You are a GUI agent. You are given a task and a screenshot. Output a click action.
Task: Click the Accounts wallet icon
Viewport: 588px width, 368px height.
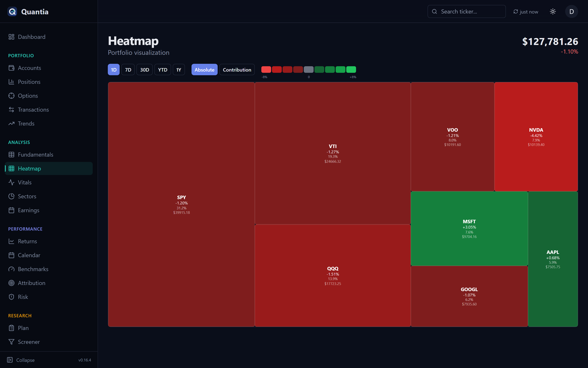(11, 68)
